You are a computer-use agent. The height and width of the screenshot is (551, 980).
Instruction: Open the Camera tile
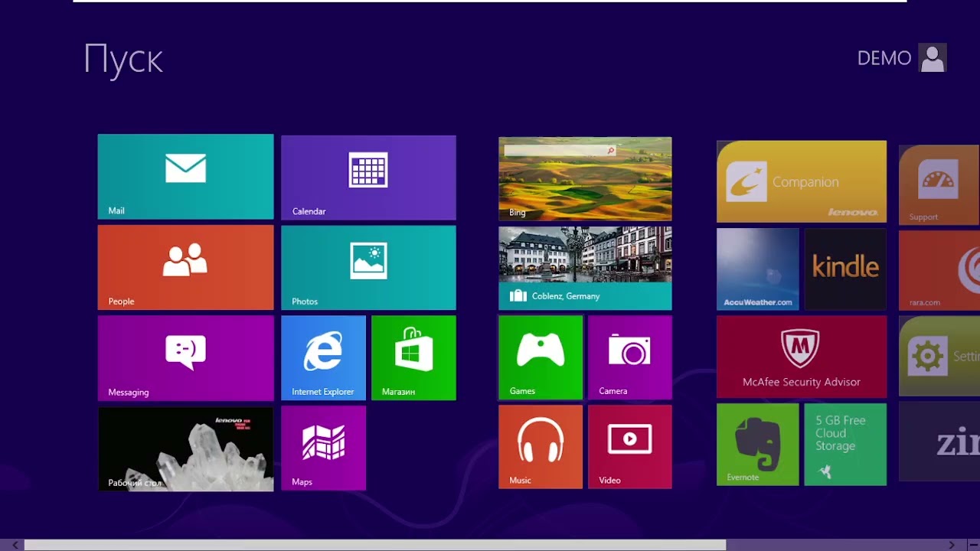click(x=630, y=357)
